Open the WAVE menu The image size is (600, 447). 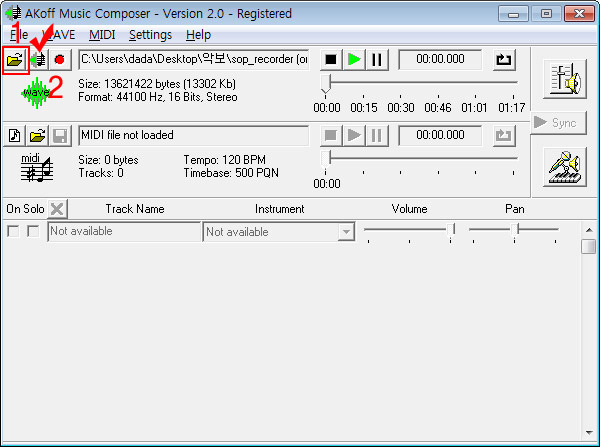[x=60, y=35]
